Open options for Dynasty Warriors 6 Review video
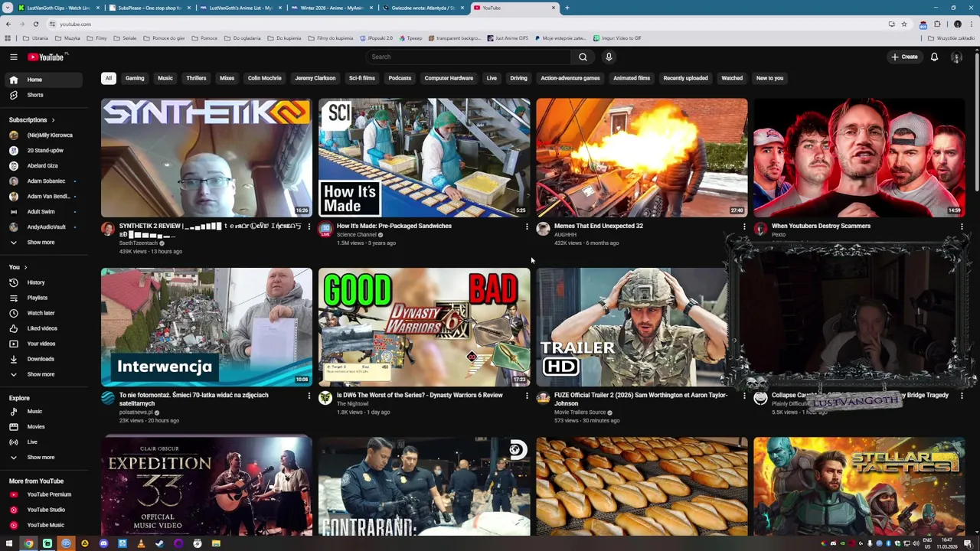The height and width of the screenshot is (551, 980). pyautogui.click(x=527, y=396)
